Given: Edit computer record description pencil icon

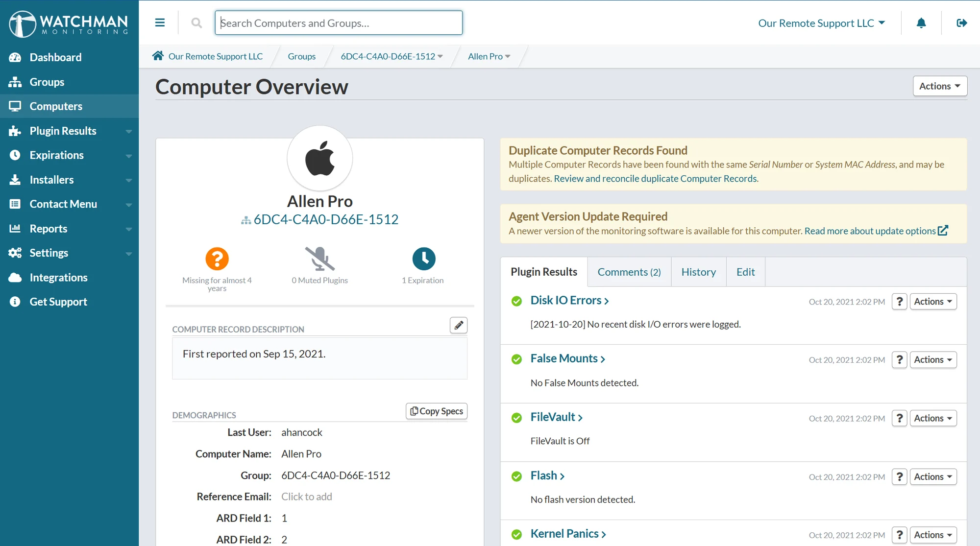Looking at the screenshot, I should [459, 325].
